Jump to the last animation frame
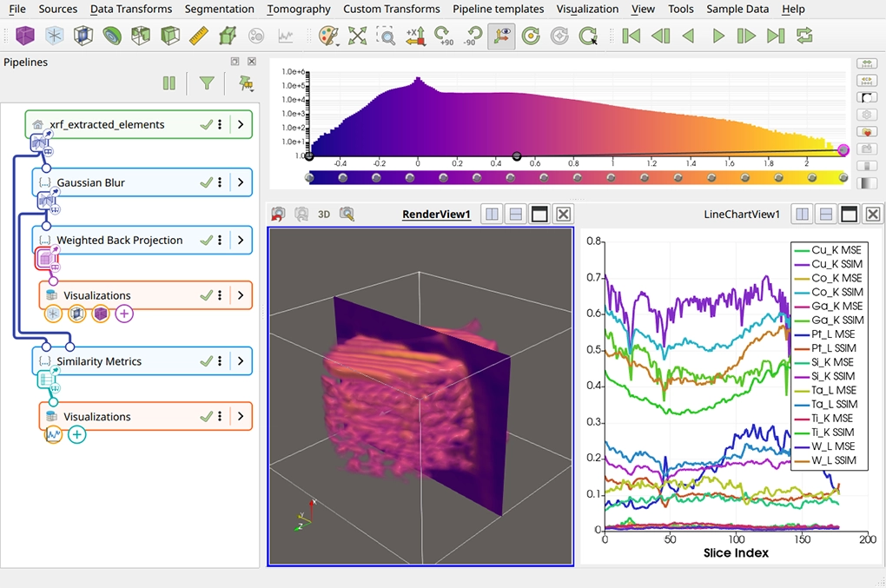The height and width of the screenshot is (588, 886). point(775,36)
